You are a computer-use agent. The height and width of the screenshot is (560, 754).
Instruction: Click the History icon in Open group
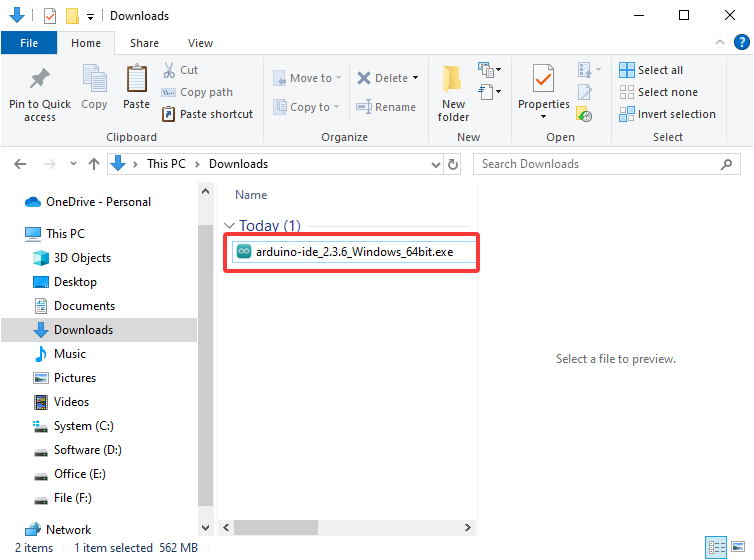tap(585, 114)
